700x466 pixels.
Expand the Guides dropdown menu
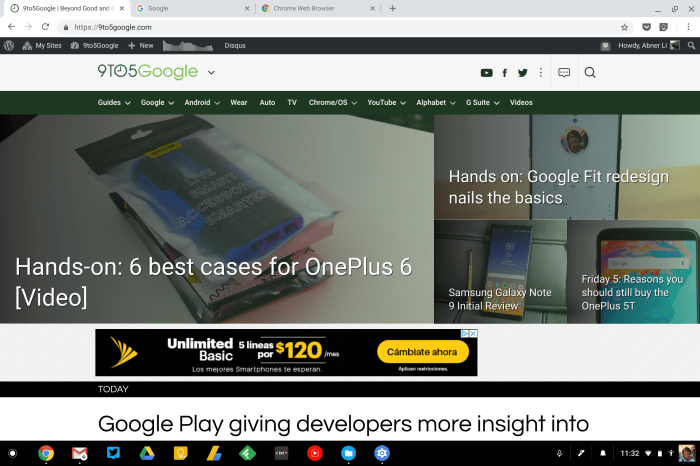(x=113, y=102)
